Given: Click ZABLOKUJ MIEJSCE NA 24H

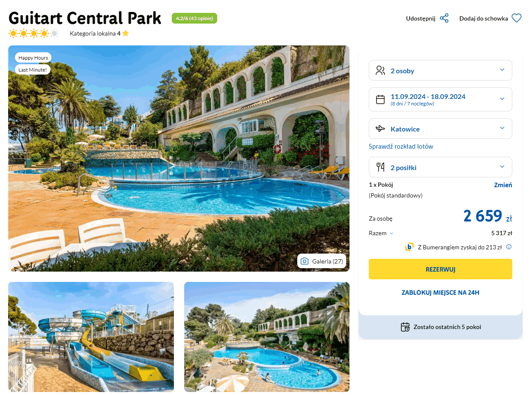Looking at the screenshot, I should tap(440, 293).
